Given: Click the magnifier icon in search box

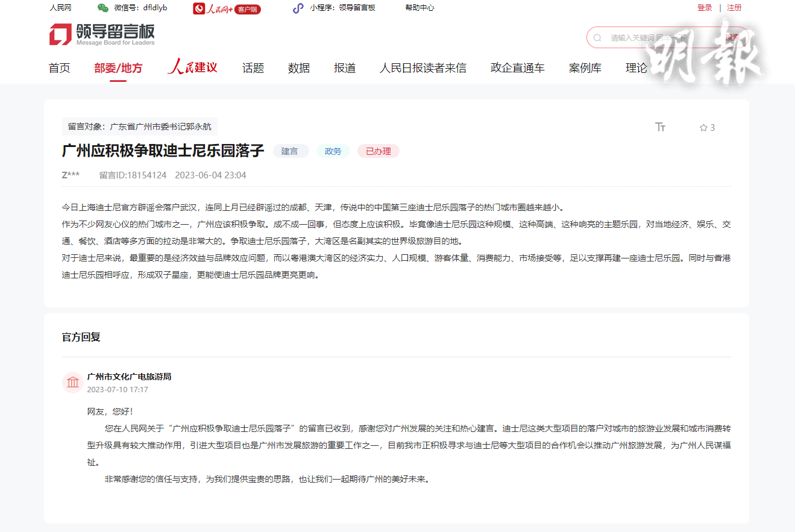Looking at the screenshot, I should click(x=597, y=37).
